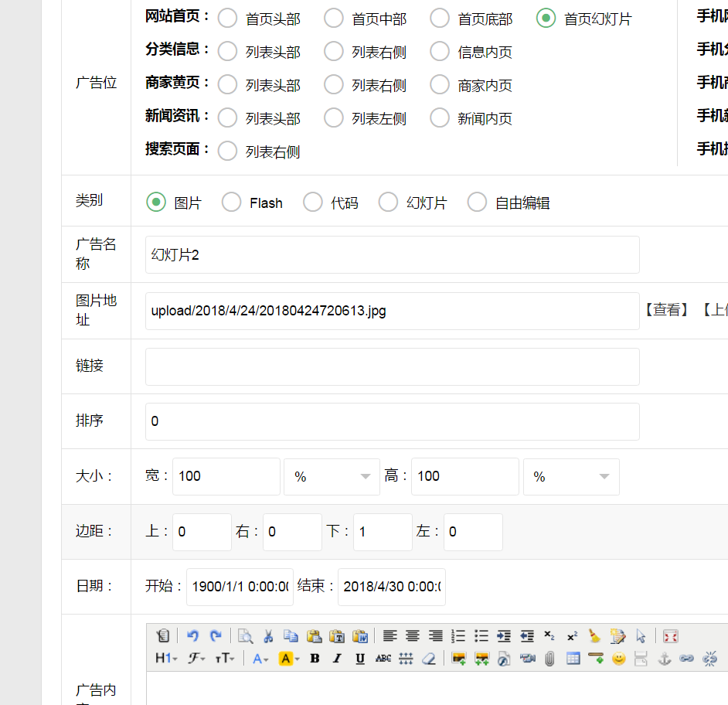The height and width of the screenshot is (705, 728).
Task: Select the 自由编辑 category option
Action: 477,203
